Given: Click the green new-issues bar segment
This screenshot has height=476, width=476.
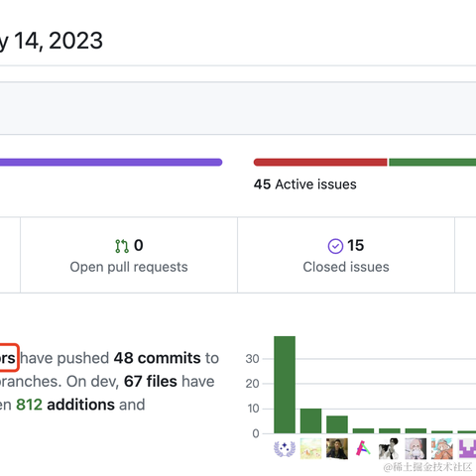Looking at the screenshot, I should pyautogui.click(x=432, y=162).
